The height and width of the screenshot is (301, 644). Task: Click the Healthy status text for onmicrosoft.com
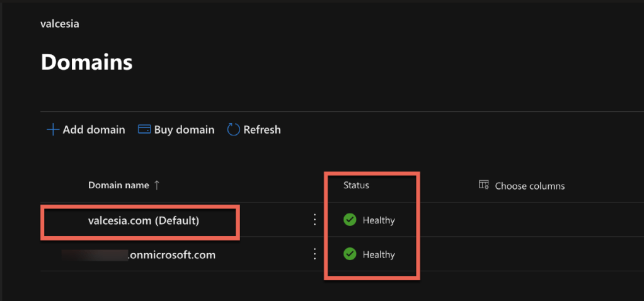click(379, 255)
